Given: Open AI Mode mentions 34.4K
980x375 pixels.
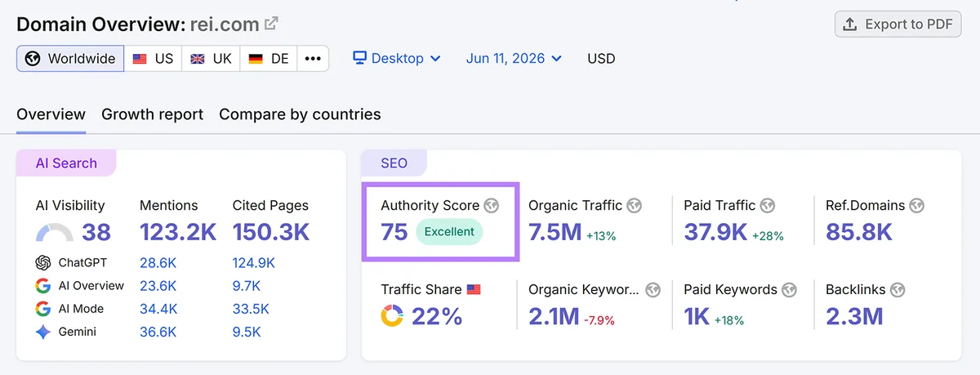Looking at the screenshot, I should (158, 309).
